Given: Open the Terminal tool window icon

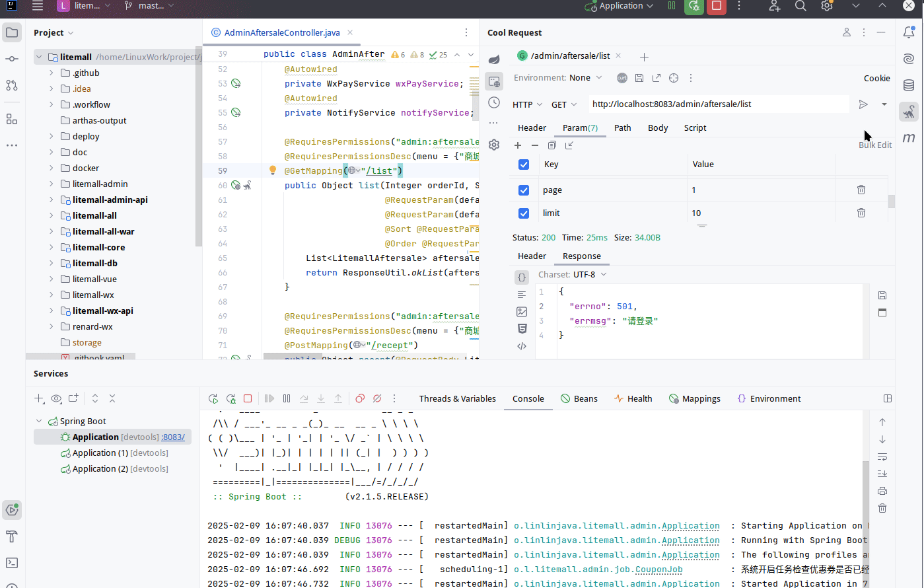Looking at the screenshot, I should (x=12, y=563).
